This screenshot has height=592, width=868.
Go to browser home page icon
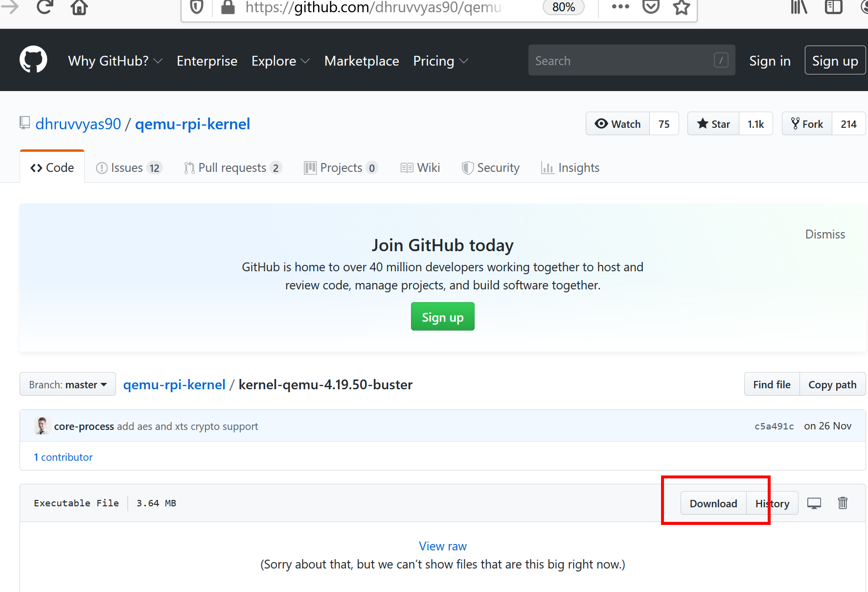pos(79,7)
